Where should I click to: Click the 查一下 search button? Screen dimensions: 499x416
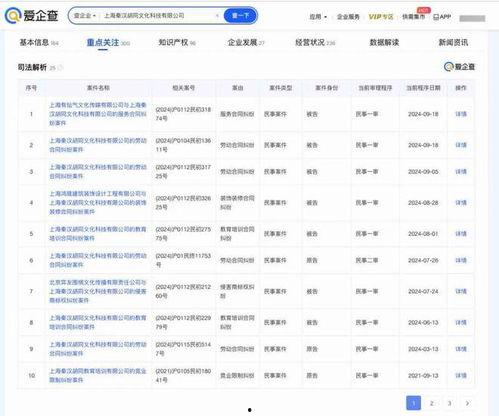[x=240, y=16]
